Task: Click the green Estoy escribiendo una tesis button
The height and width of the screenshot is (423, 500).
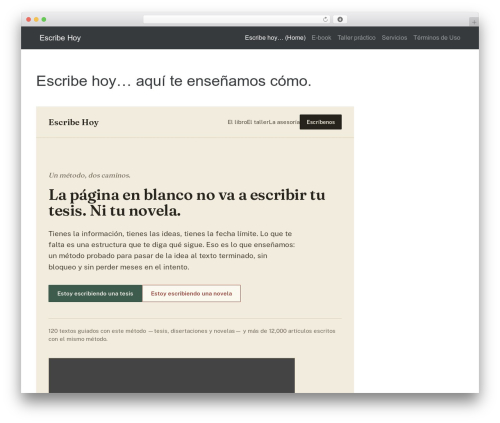Action: (95, 294)
